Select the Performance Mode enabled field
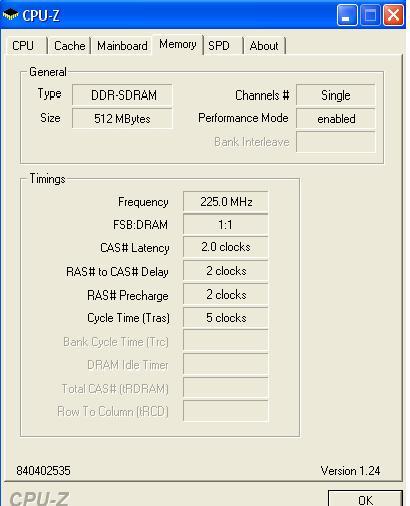410x506 pixels. (336, 118)
